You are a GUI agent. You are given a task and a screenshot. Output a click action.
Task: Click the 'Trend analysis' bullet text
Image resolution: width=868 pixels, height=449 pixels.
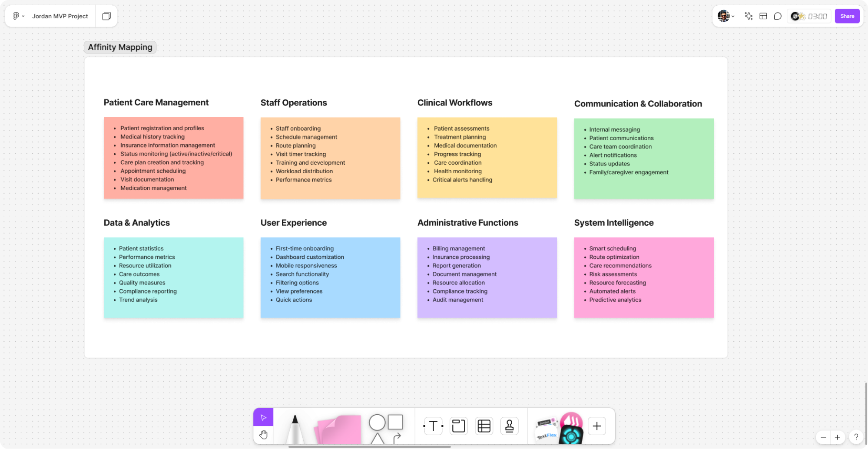click(x=138, y=300)
